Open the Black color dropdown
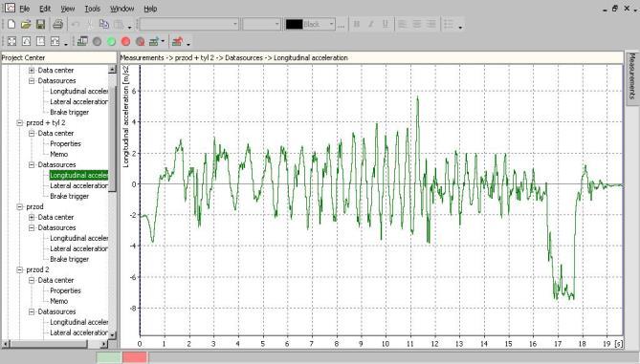 point(331,25)
